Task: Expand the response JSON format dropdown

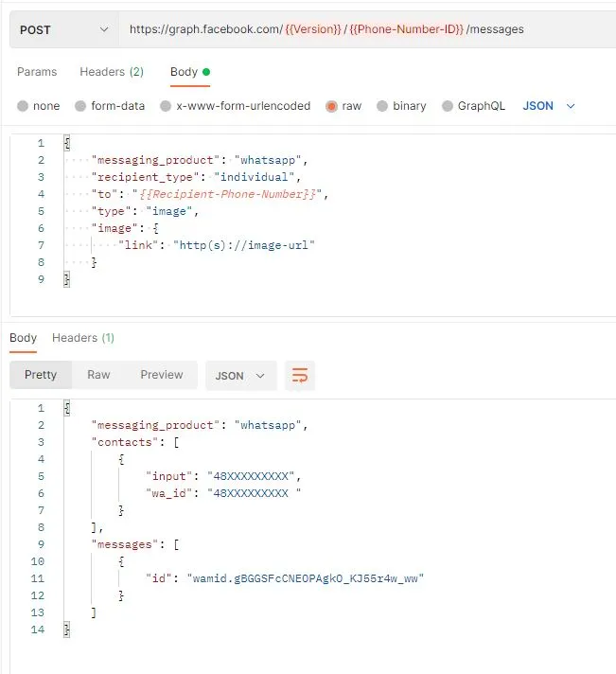Action: pos(240,376)
